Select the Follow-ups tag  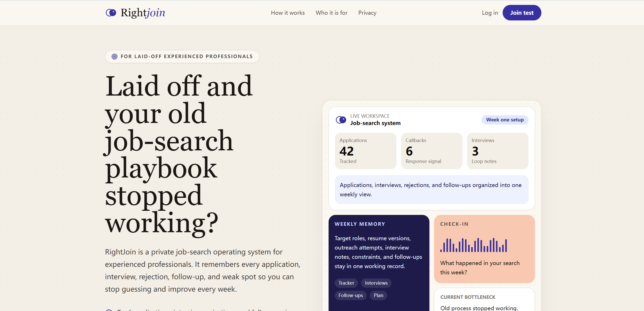click(351, 296)
